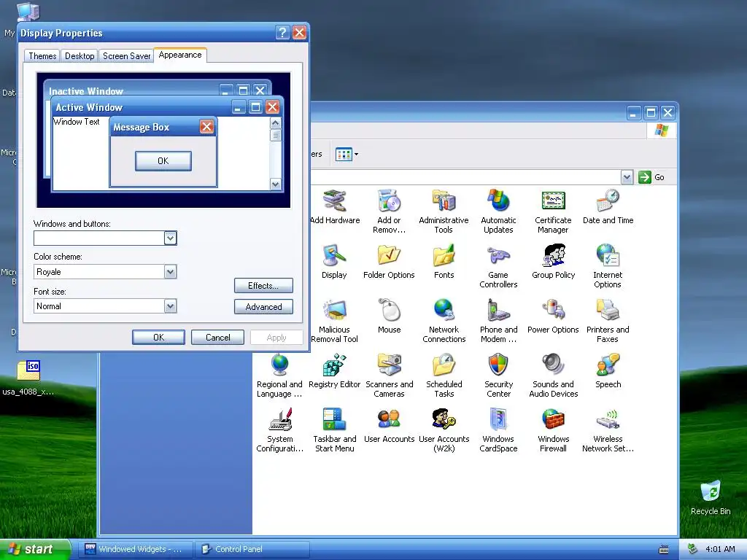Viewport: 747px width, 560px height.
Task: Open Add Hardware in Control Panel
Action: click(334, 207)
